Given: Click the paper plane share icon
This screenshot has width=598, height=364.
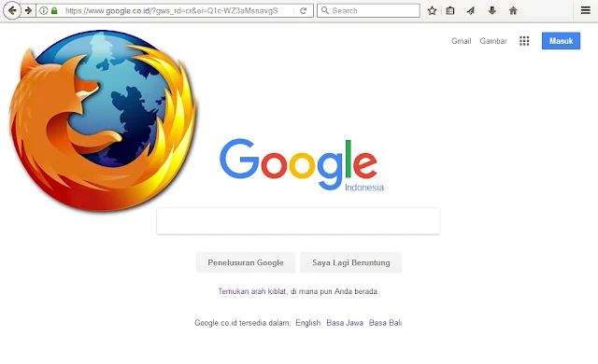Looking at the screenshot, I should click(471, 10).
